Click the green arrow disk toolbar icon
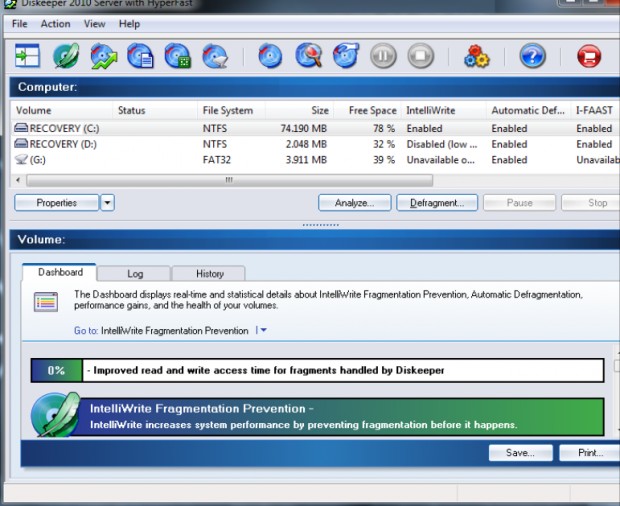 (104, 56)
